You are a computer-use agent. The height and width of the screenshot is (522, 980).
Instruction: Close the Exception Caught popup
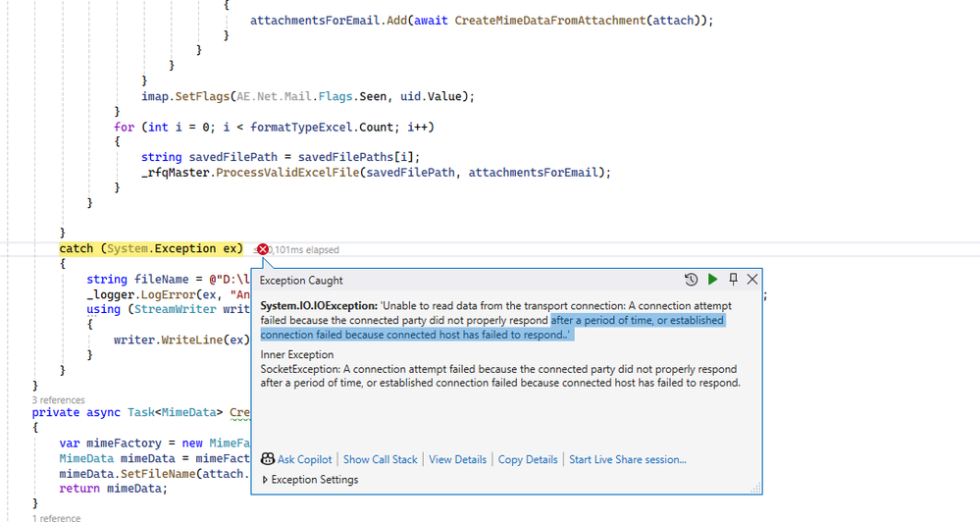[752, 280]
